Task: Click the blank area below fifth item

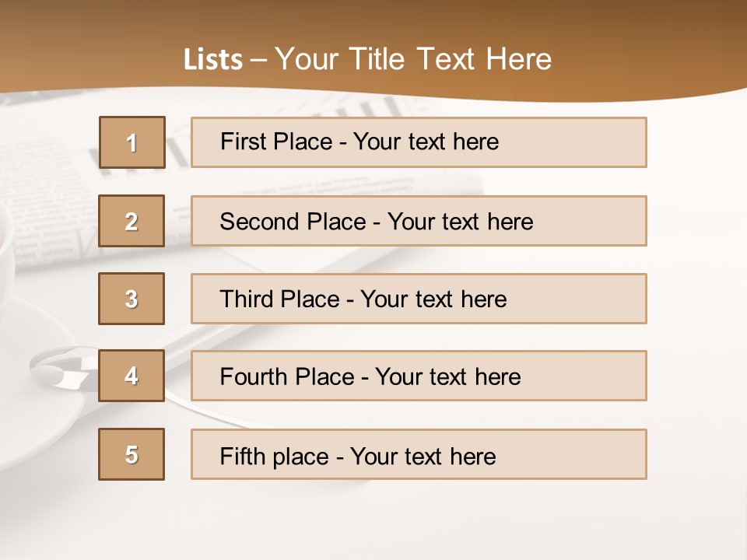Action: click(373, 521)
